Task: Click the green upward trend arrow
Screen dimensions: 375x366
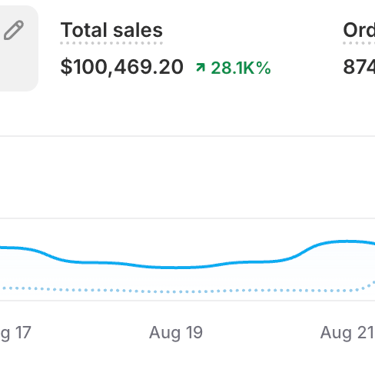Action: [x=200, y=67]
